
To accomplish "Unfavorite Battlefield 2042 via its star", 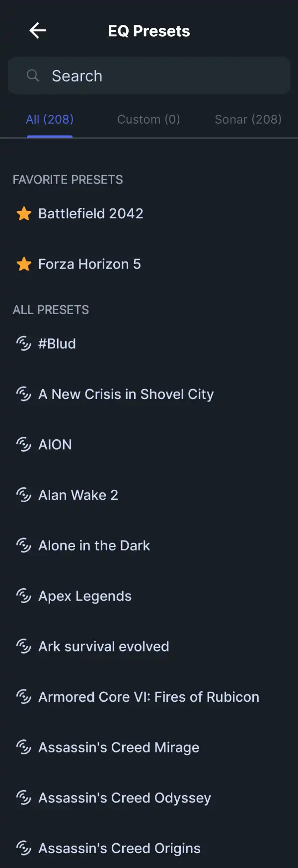I will click(x=24, y=213).
